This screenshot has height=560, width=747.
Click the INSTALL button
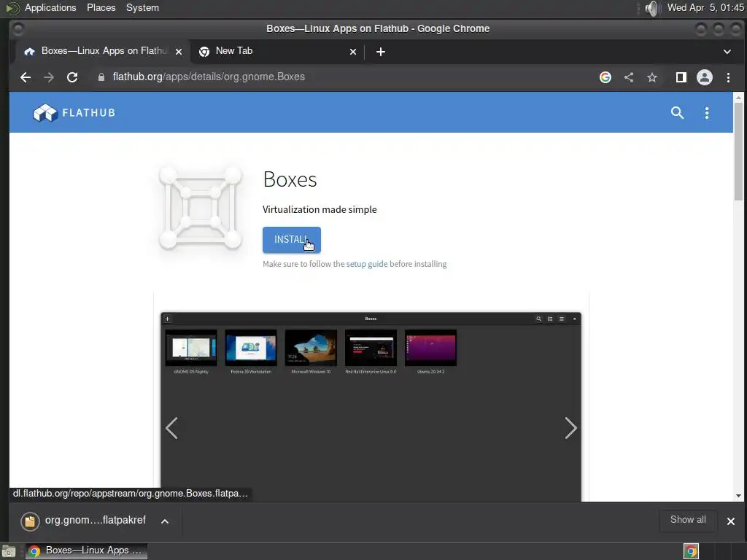[x=292, y=239]
